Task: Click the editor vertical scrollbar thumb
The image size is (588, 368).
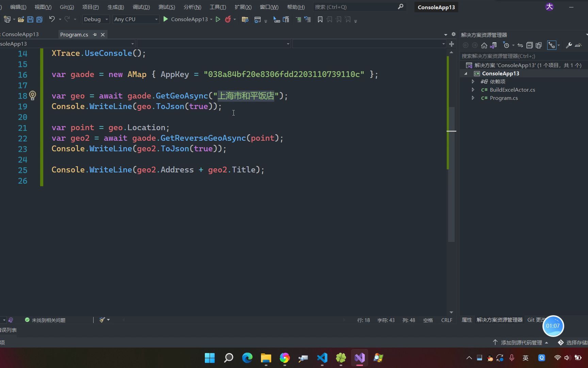Action: click(451, 174)
